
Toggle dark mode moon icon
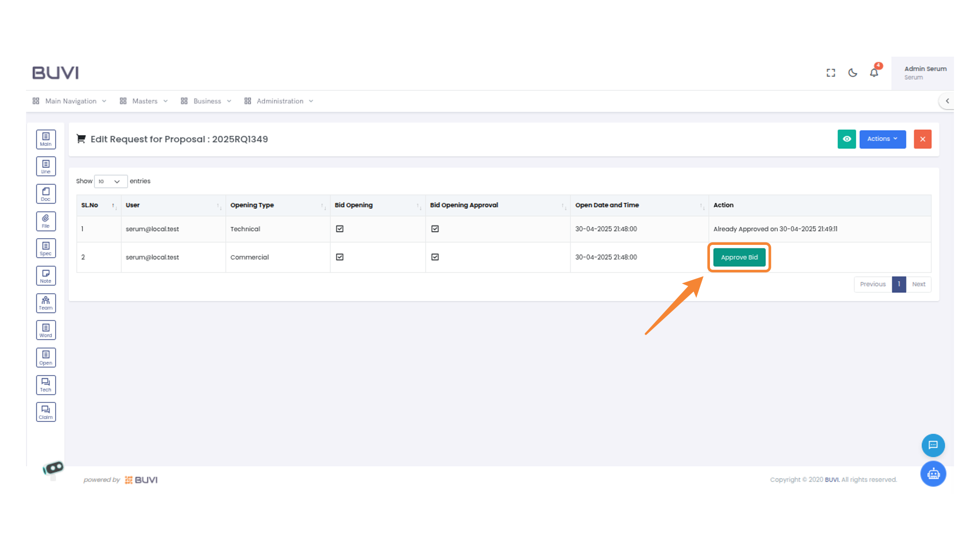852,73
